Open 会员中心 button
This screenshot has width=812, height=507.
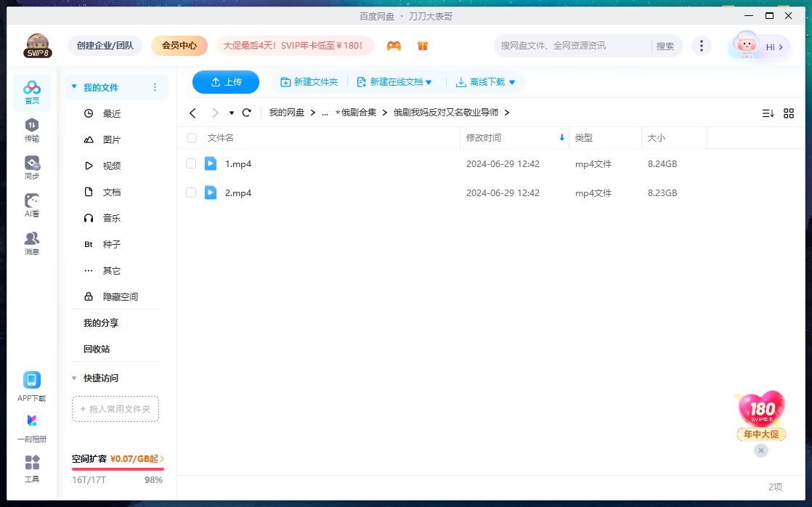[x=179, y=46]
